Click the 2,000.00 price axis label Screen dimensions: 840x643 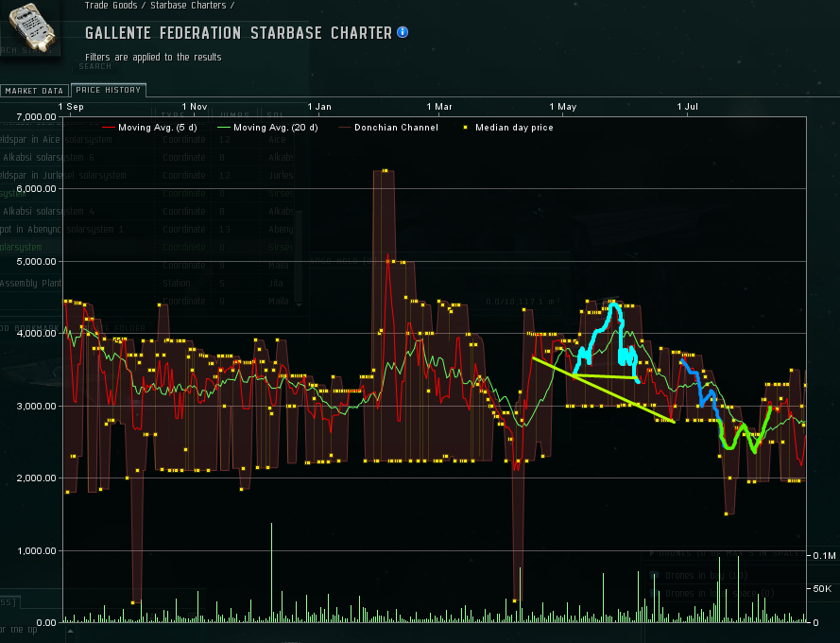(37, 478)
